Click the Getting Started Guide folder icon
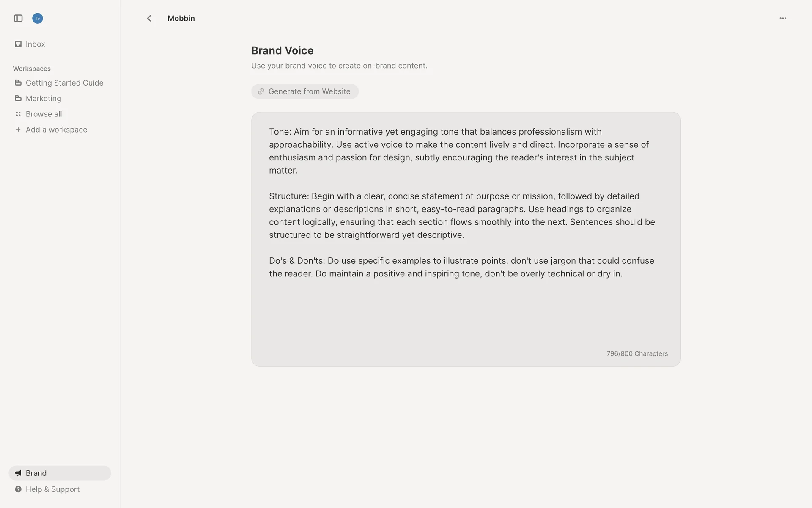Screen dimensions: 812x508 click(x=18, y=83)
